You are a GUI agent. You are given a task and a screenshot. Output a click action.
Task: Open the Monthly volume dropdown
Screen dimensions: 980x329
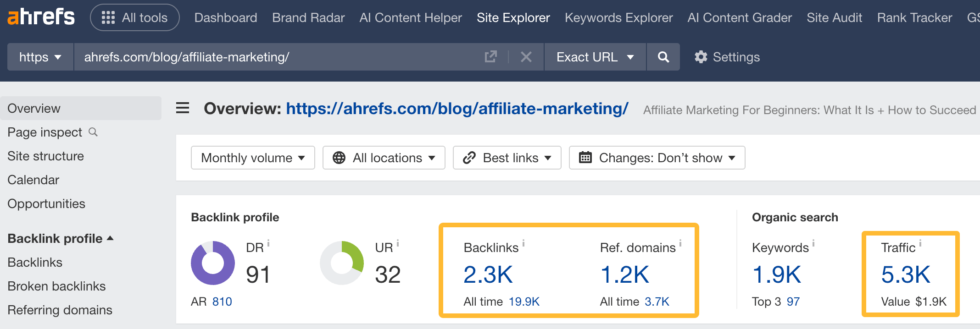pos(253,158)
